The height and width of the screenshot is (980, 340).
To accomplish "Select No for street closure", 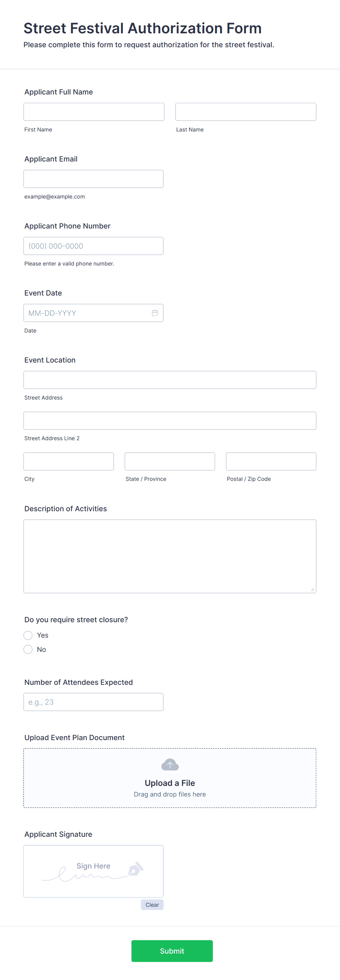I will (x=28, y=649).
